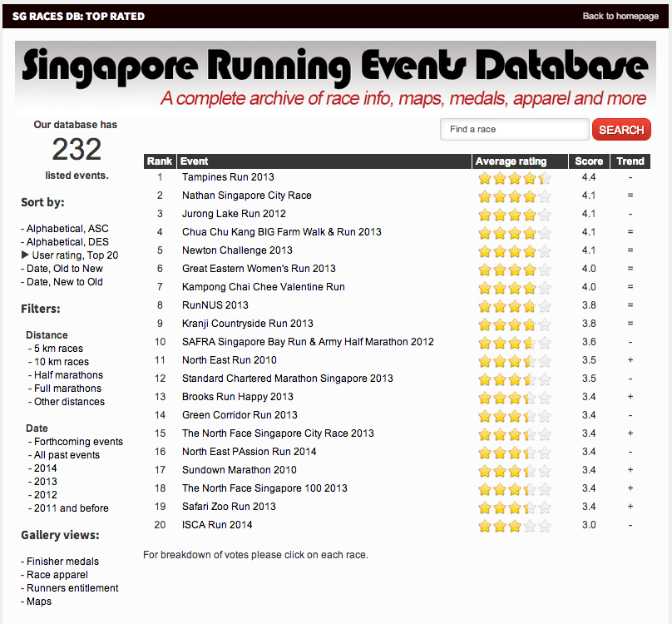Open Kampong Chai Chee Valentine Run

point(264,287)
